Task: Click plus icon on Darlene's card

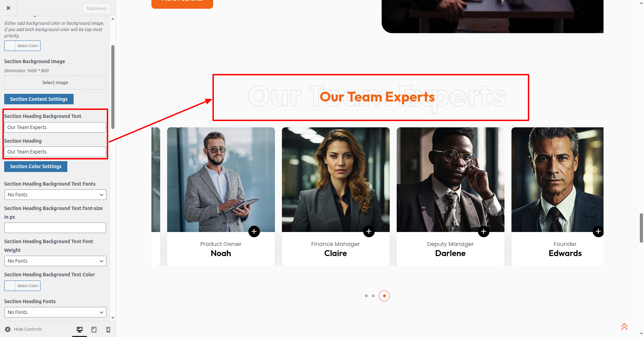Action: pyautogui.click(x=484, y=231)
